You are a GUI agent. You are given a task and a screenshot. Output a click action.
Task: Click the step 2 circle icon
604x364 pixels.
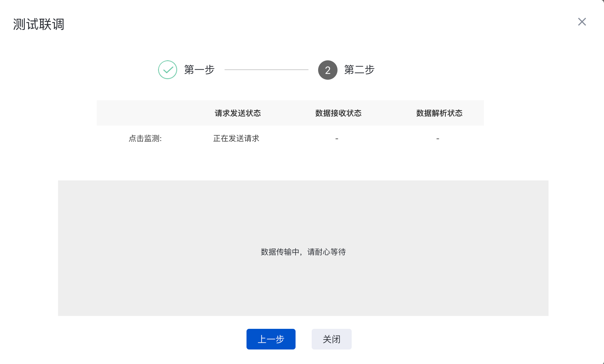[x=327, y=70]
